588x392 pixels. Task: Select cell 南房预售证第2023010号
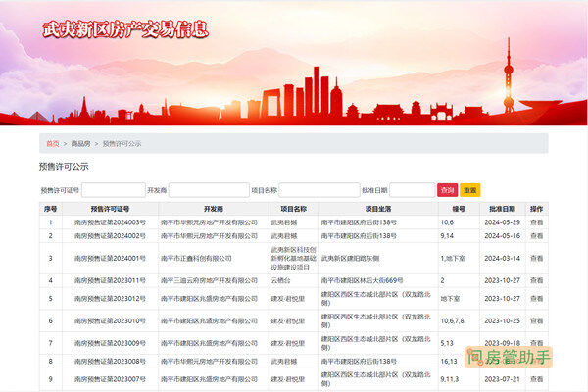pyautogui.click(x=110, y=320)
